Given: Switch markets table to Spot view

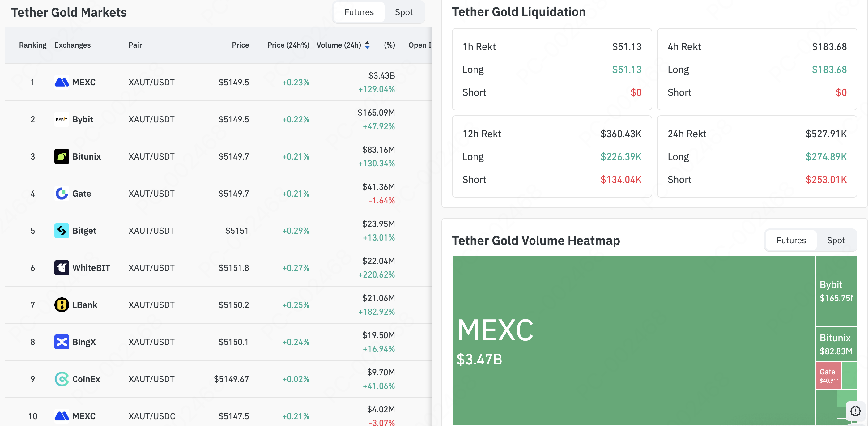Looking at the screenshot, I should tap(403, 12).
